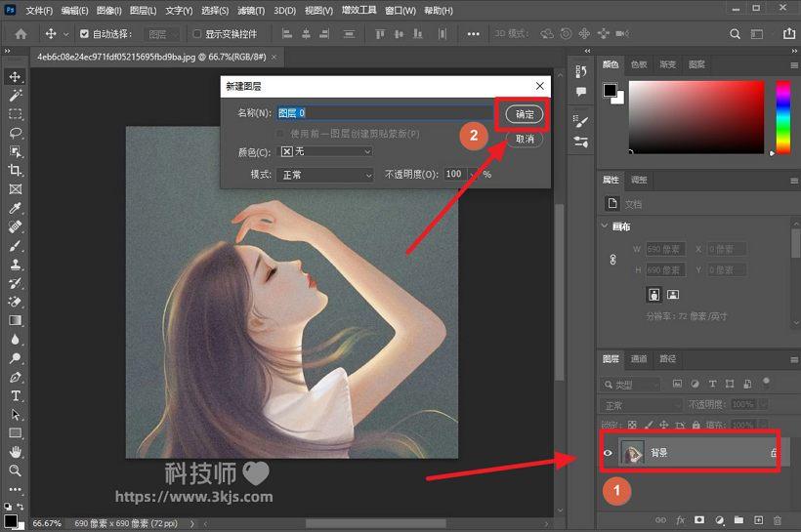
Task: Click the new group folder icon
Action: click(738, 520)
